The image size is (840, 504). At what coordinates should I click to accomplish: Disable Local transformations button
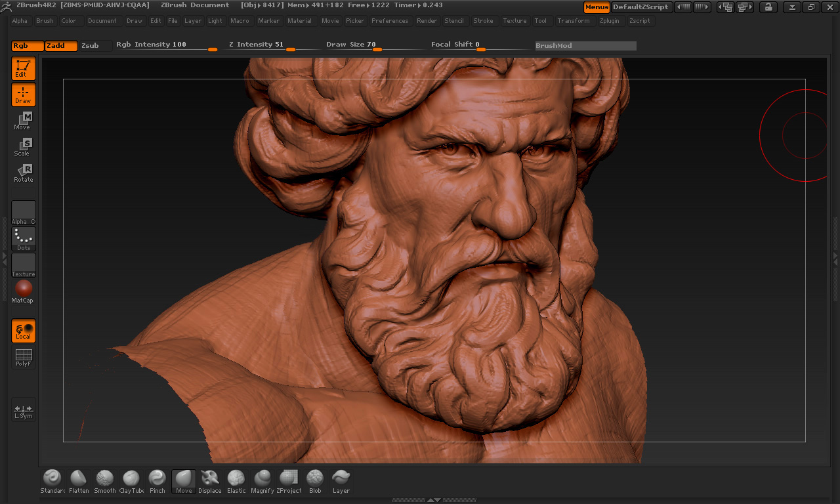pos(24,331)
